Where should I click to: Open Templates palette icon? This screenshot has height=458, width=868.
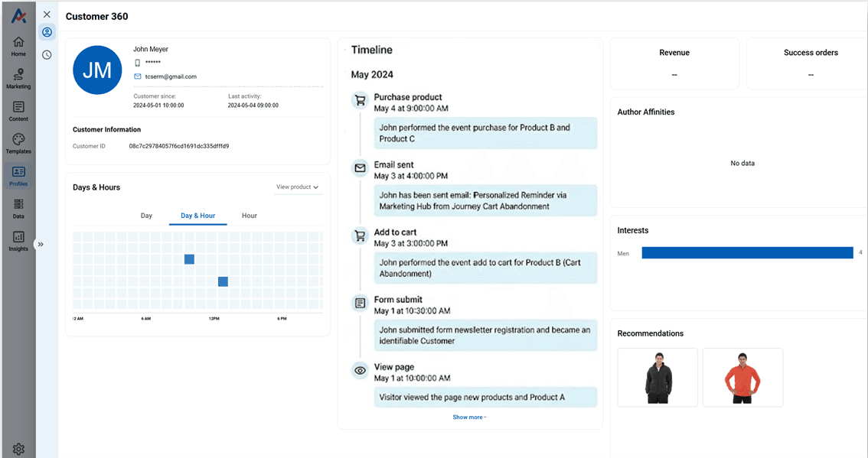(18, 142)
